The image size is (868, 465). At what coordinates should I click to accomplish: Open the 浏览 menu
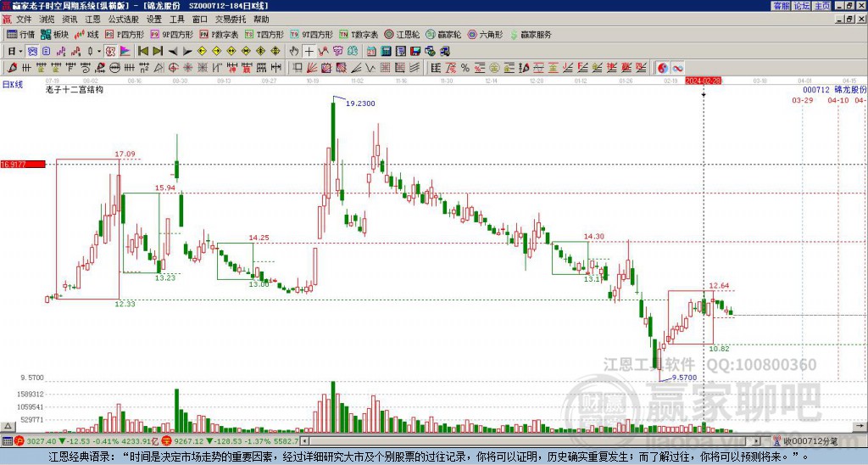[47, 20]
